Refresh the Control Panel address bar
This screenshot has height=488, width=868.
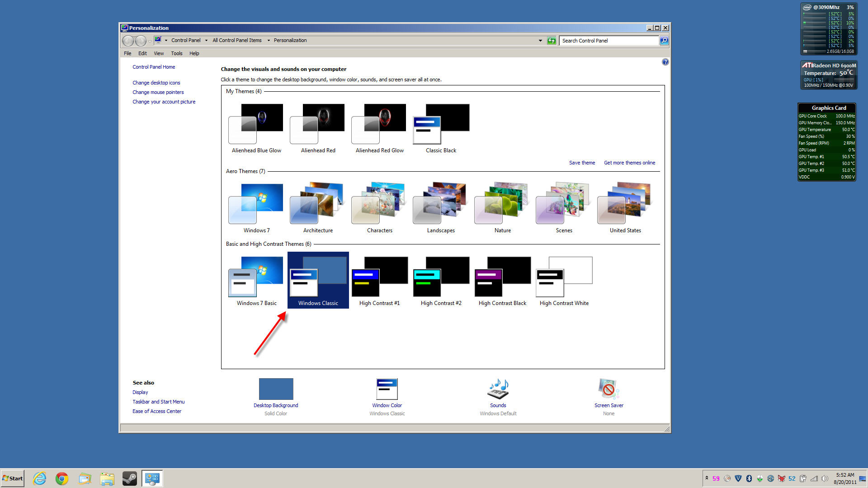click(x=552, y=41)
